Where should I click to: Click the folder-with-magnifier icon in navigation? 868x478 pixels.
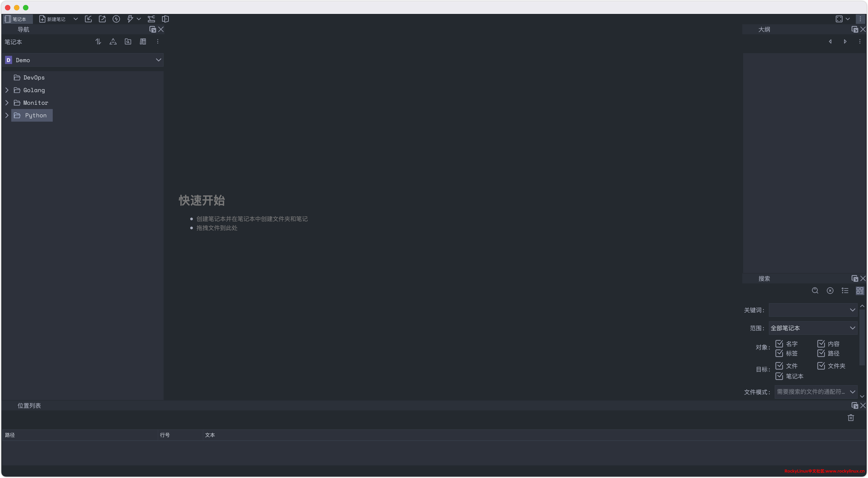(x=128, y=41)
